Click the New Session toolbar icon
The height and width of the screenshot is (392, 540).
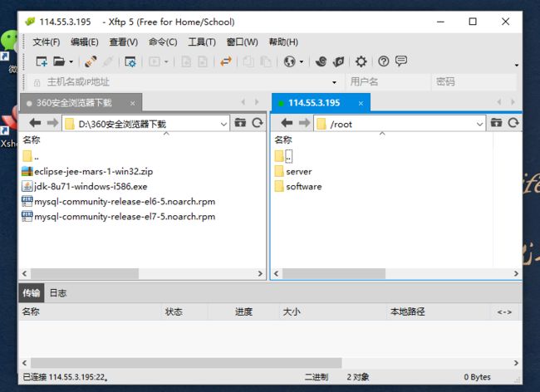tap(42, 61)
